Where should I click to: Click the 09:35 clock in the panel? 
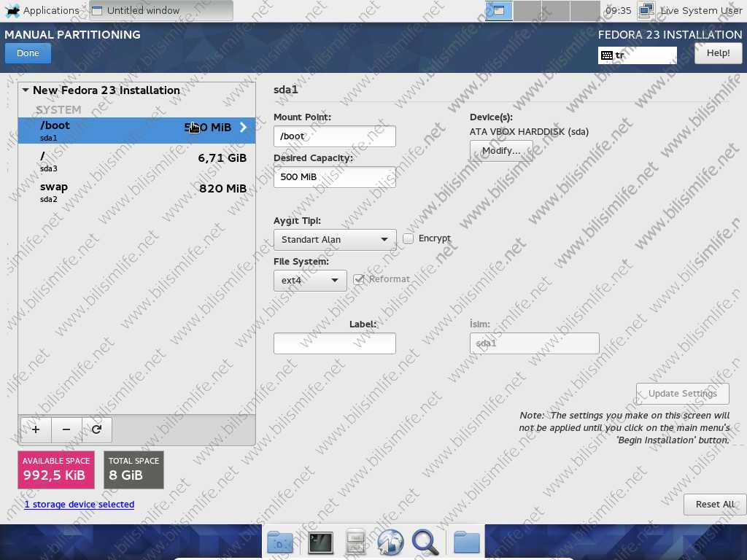(619, 10)
